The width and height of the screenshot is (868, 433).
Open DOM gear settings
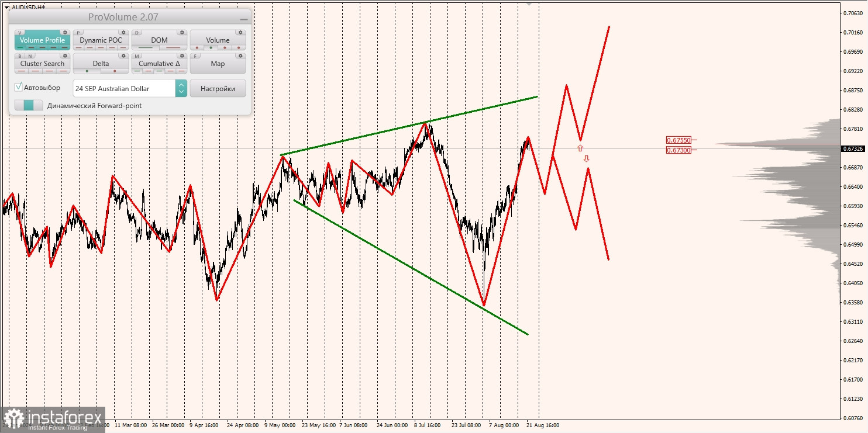[182, 32]
